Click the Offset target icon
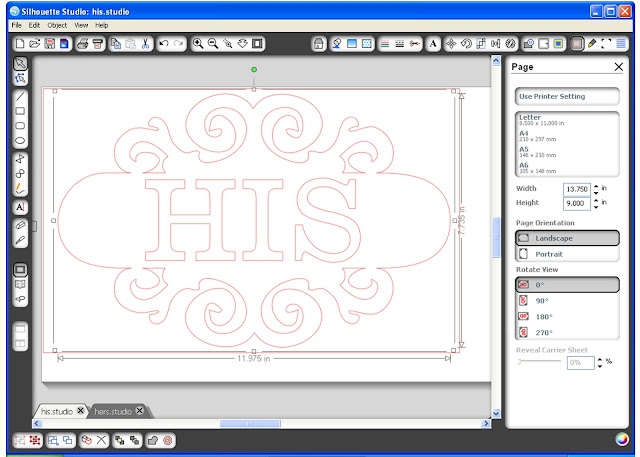This screenshot has height=457, width=640. tap(167, 440)
